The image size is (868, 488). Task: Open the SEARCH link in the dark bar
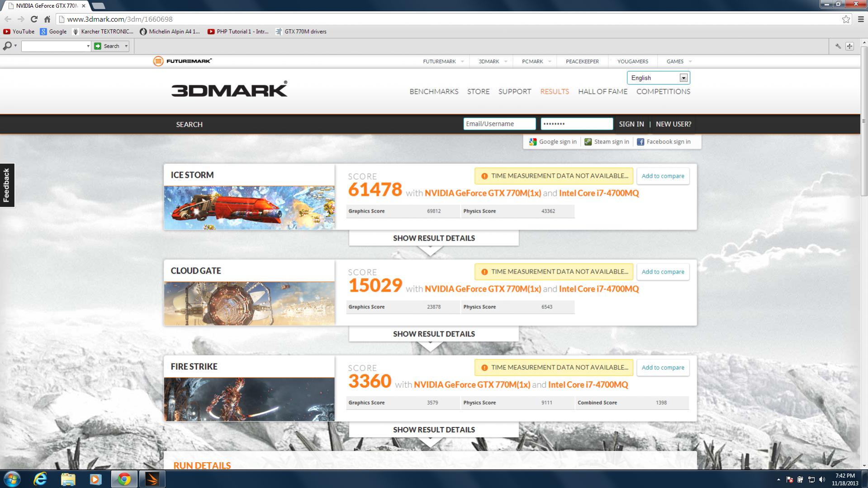coord(189,124)
